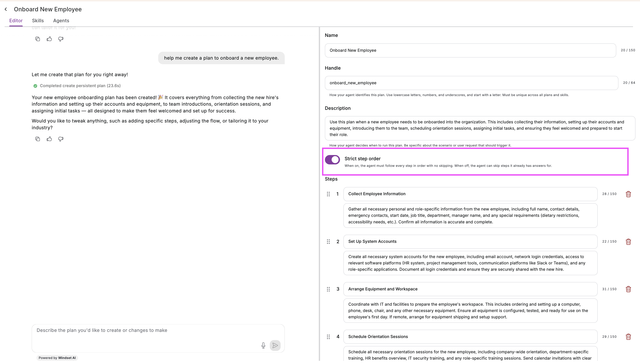Viewport: 640px width, 364px height.
Task: Turn off the Strict step order toggle
Action: tap(332, 159)
